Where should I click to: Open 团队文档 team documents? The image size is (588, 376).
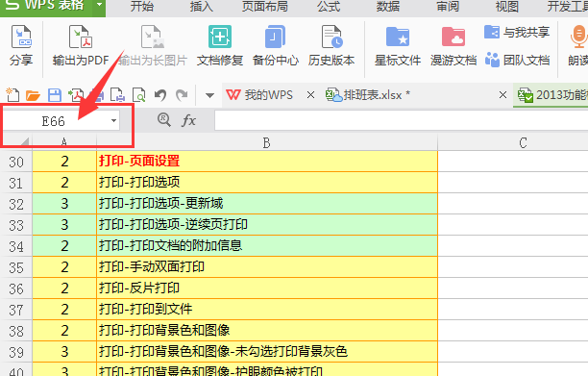click(x=517, y=60)
